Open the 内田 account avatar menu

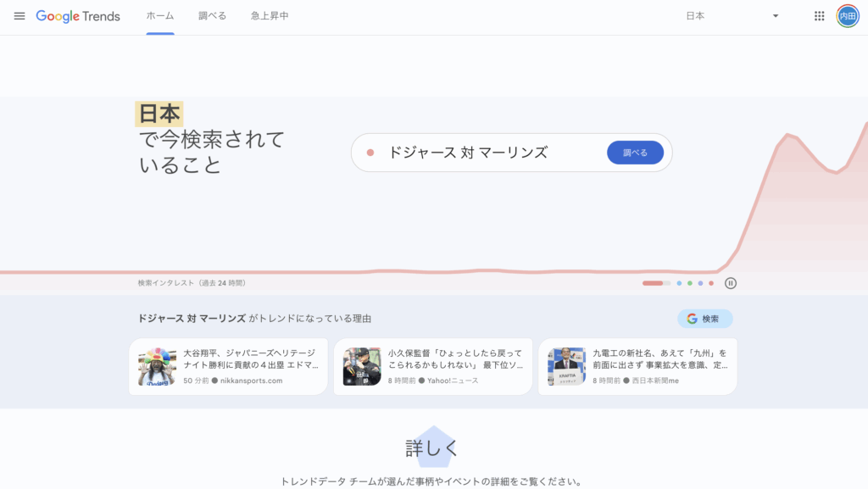[848, 16]
